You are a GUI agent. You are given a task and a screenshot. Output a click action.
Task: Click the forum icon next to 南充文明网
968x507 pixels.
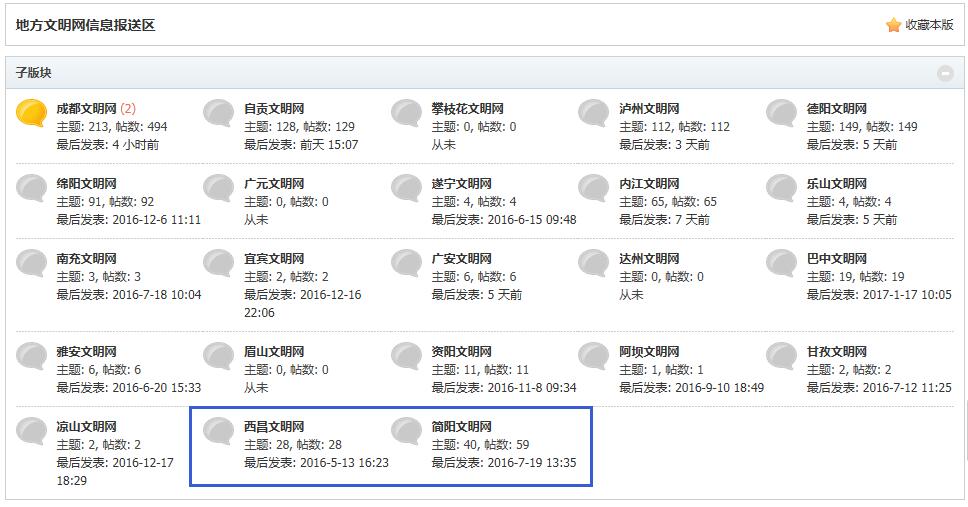click(31, 262)
